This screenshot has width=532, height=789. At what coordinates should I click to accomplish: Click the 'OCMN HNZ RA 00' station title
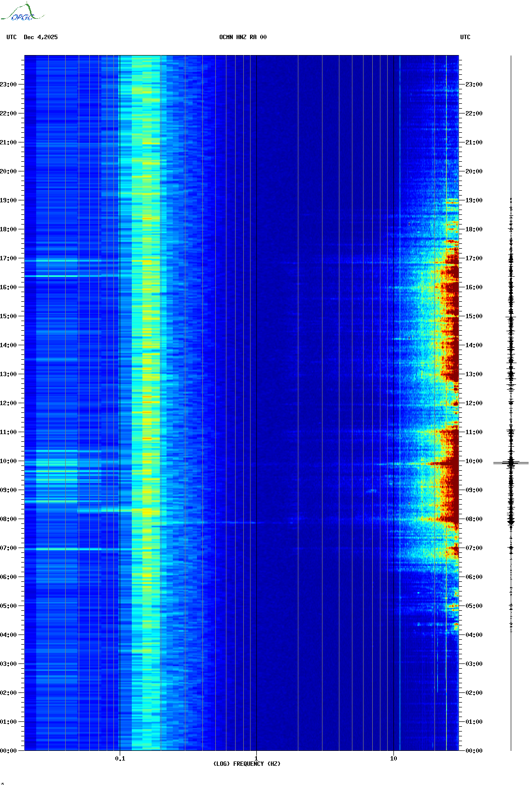tap(243, 37)
